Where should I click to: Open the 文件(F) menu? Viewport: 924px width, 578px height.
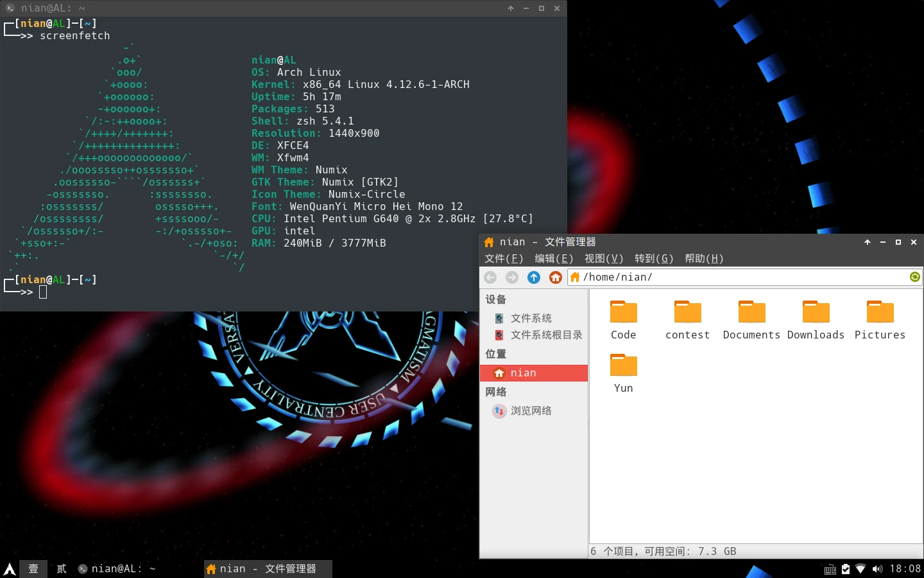(504, 259)
